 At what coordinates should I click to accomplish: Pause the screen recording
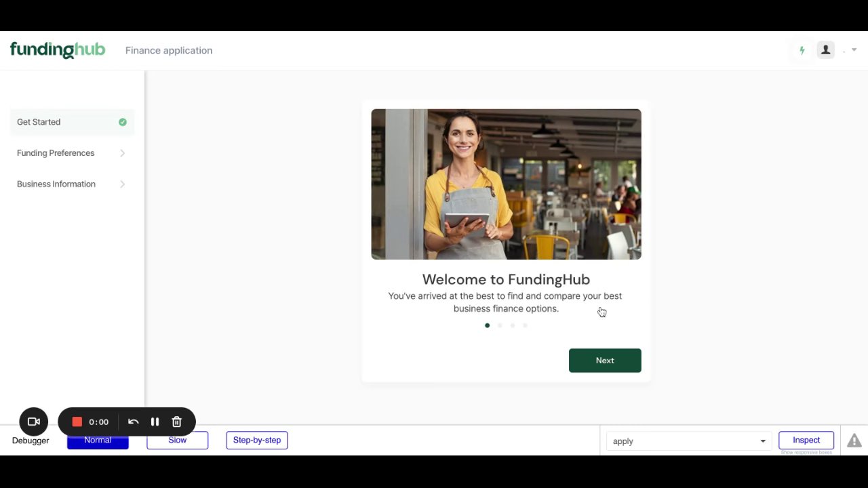pos(155,422)
